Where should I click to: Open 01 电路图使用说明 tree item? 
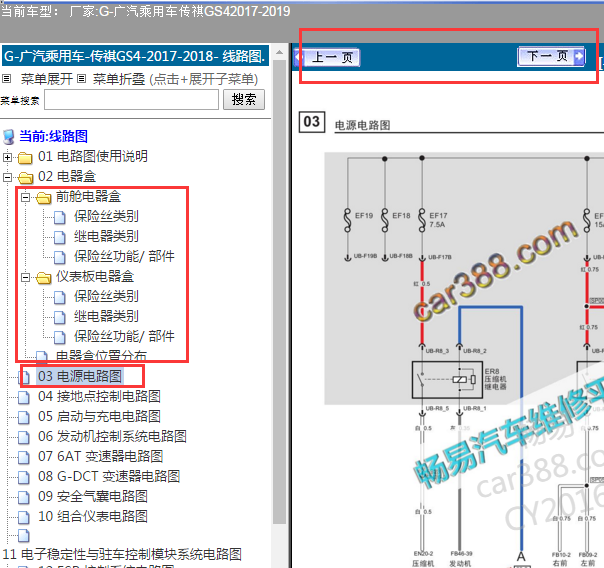pyautogui.click(x=93, y=156)
